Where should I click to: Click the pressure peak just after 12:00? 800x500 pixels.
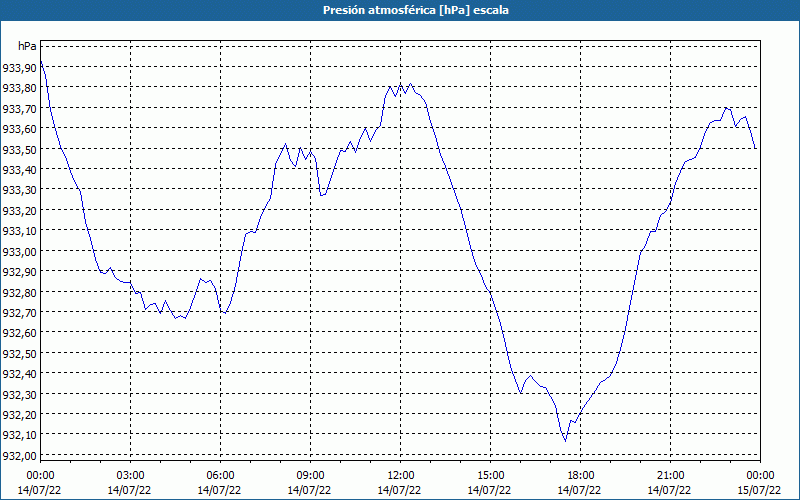tap(410, 84)
